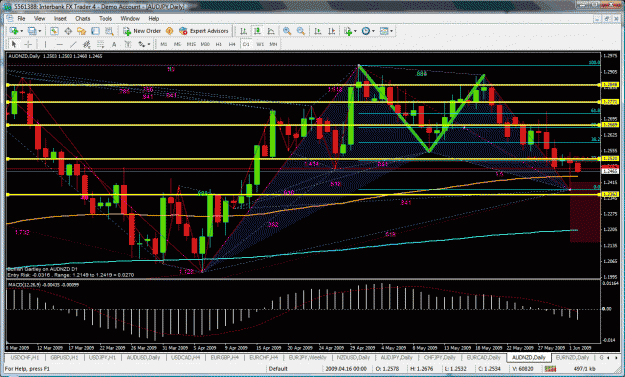Select the M30 timeframe button

[x=205, y=44]
